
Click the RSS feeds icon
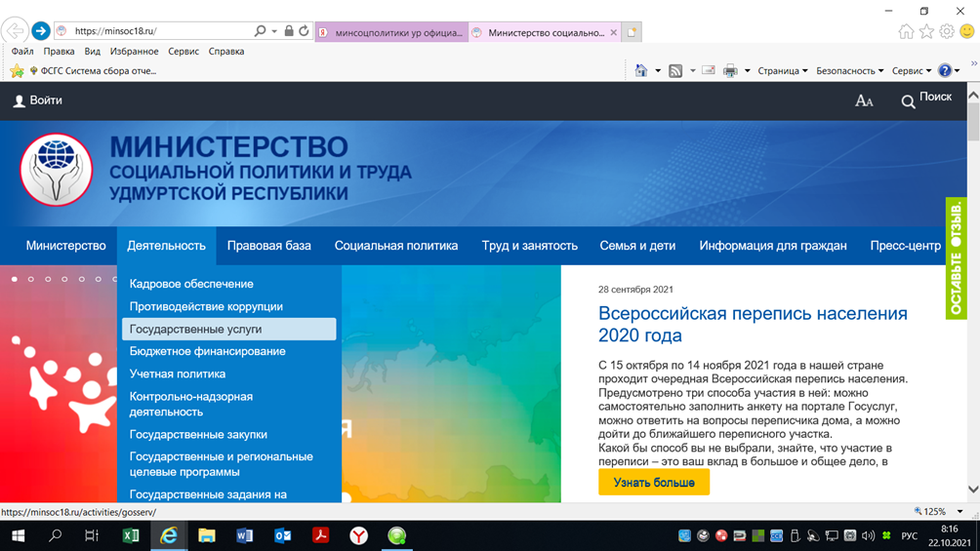tap(675, 70)
